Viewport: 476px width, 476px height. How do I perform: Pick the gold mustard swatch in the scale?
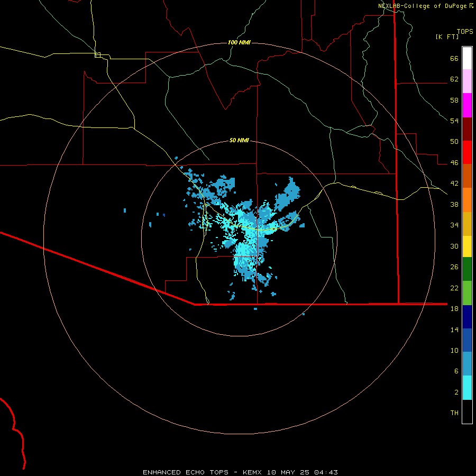tap(467, 224)
